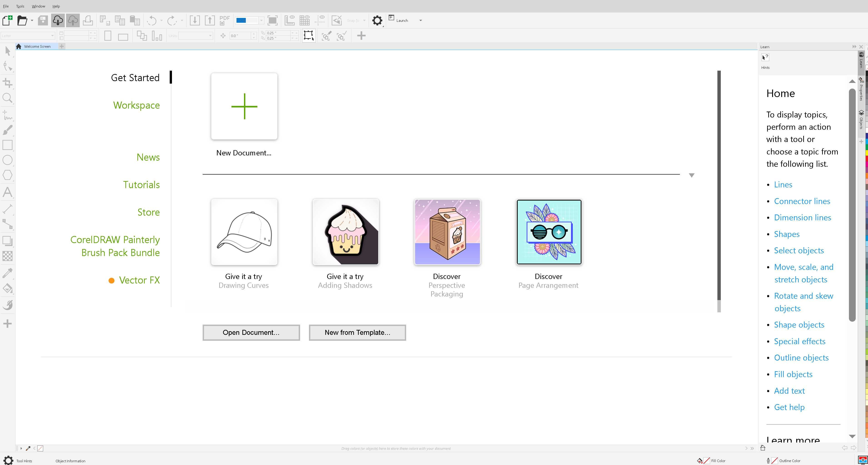
Task: Click the Publish to PDF icon
Action: click(224, 20)
